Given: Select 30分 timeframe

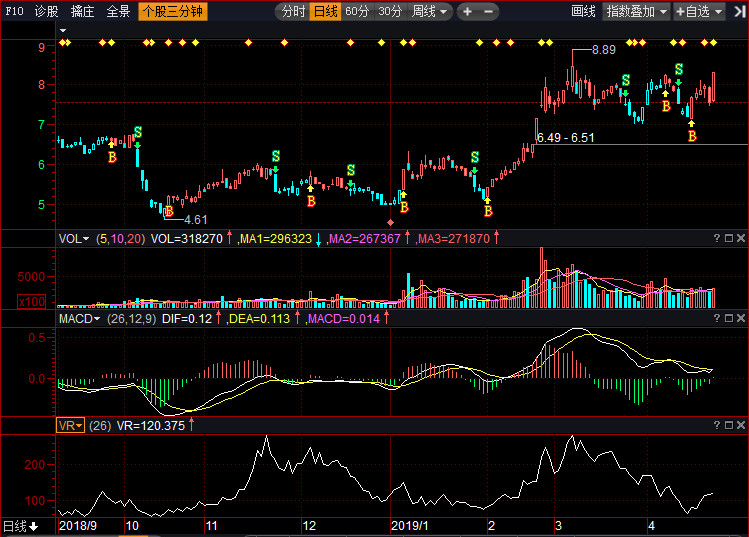Looking at the screenshot, I should click(x=390, y=11).
